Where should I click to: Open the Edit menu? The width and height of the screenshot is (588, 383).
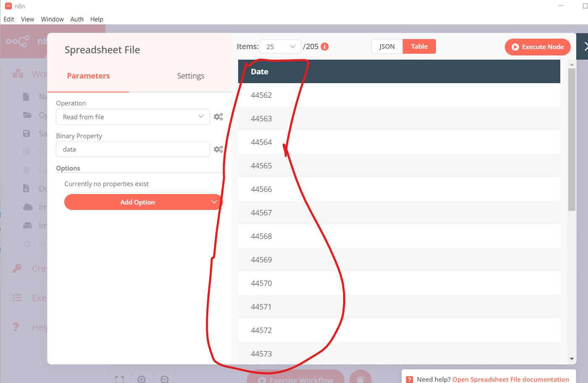9,19
